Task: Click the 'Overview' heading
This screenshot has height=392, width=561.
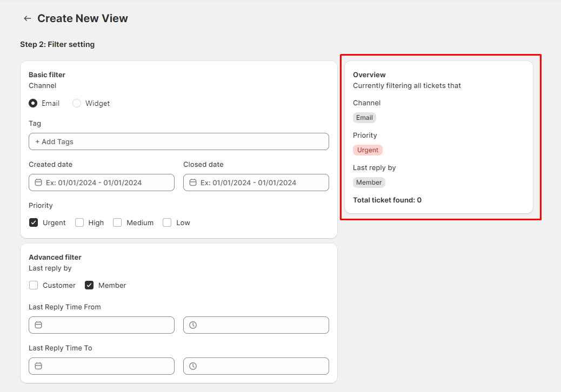Action: 369,75
